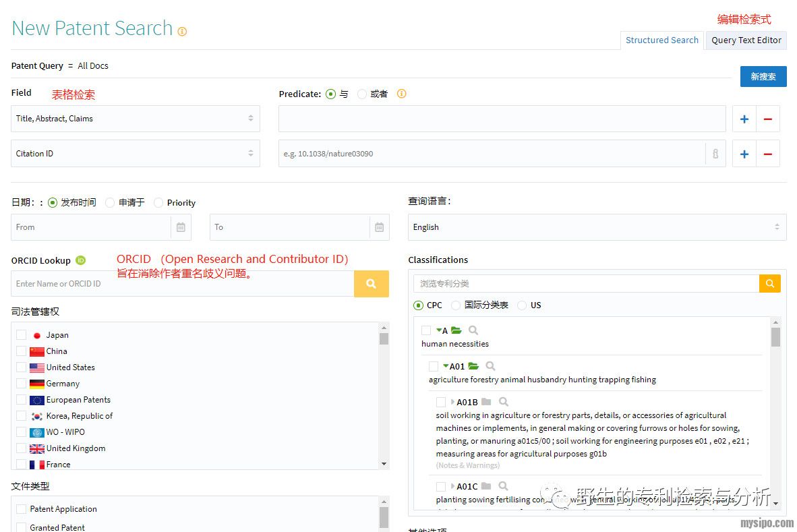Screen dimensions: 797x532
Task: Add a row after Title, Abstract, Claims
Action: point(744,119)
